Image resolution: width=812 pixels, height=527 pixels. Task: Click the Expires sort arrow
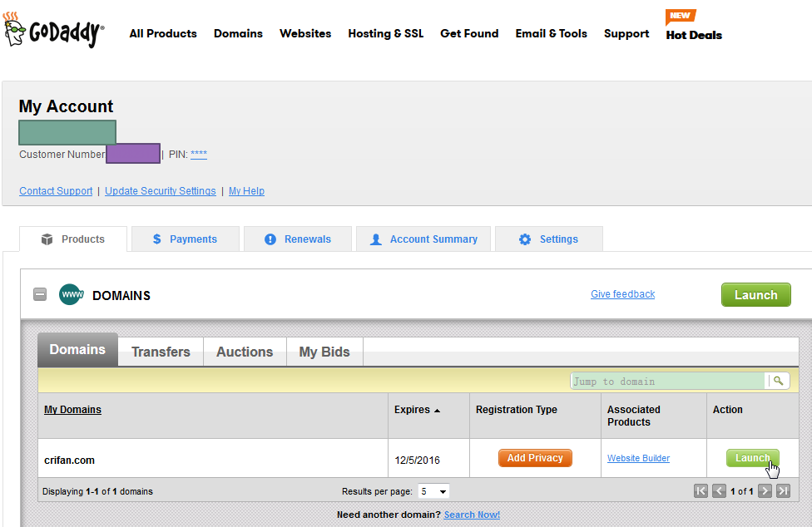pos(437,411)
